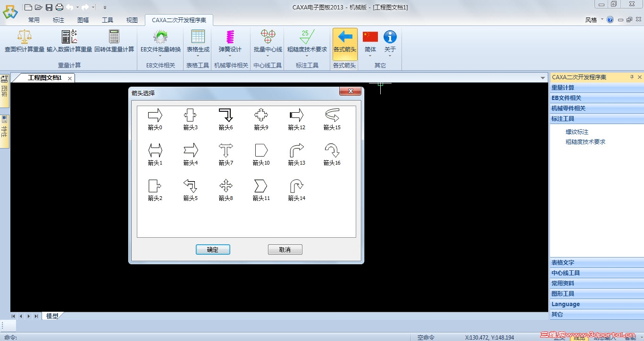644x341 pixels.
Task: Select arrow style 箭头6
Action: (x=226, y=119)
